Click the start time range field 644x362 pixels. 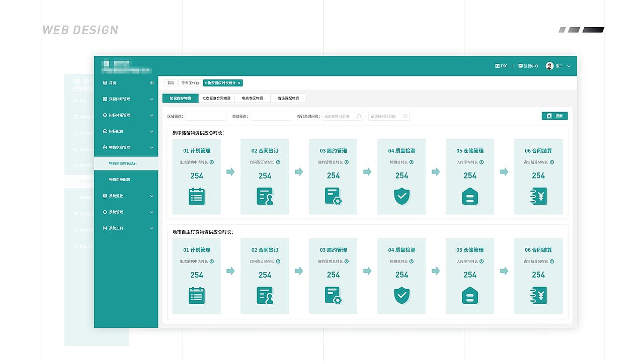click(x=343, y=116)
